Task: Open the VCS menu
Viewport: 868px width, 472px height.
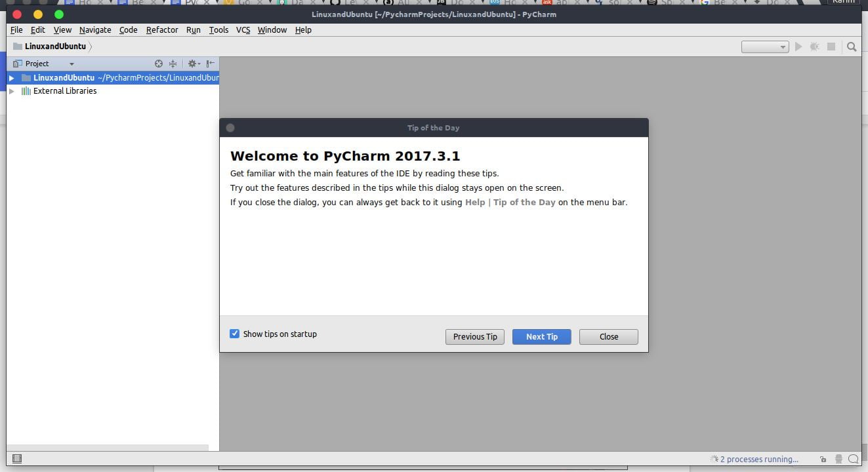Action: [x=243, y=29]
